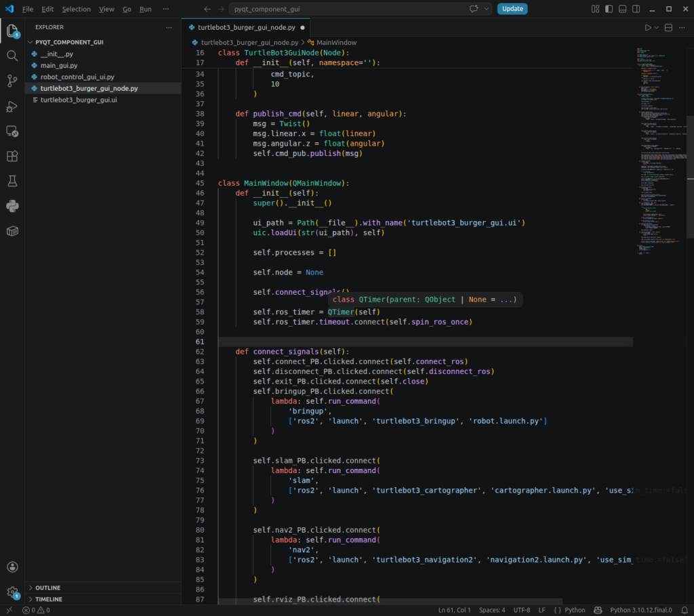This screenshot has width=694, height=616.
Task: Open Explorer Views and More Actions ellipsis
Action: point(169,27)
